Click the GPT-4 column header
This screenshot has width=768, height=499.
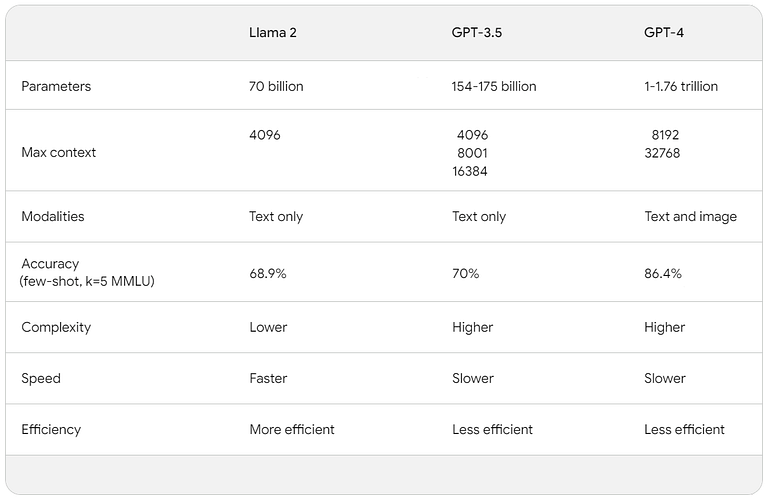664,33
